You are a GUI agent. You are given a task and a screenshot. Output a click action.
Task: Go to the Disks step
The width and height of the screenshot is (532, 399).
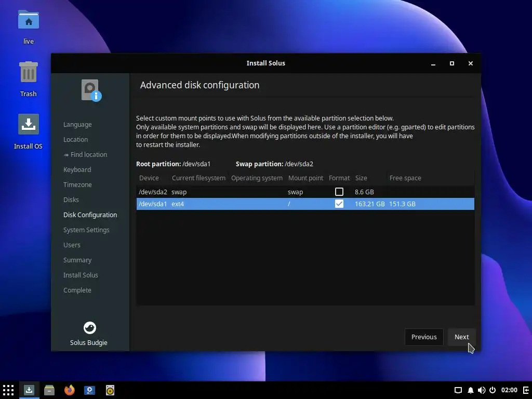(71, 199)
